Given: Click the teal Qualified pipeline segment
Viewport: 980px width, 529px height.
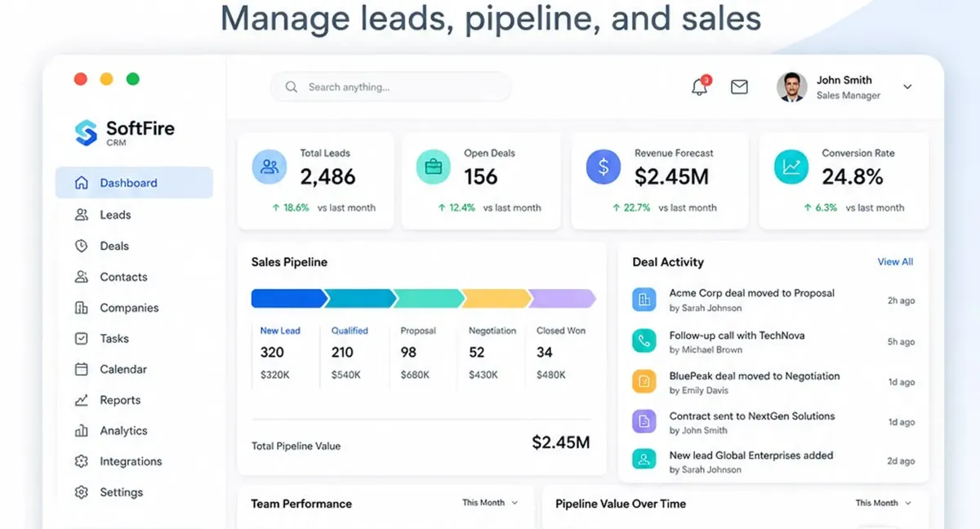Looking at the screenshot, I should tap(359, 298).
